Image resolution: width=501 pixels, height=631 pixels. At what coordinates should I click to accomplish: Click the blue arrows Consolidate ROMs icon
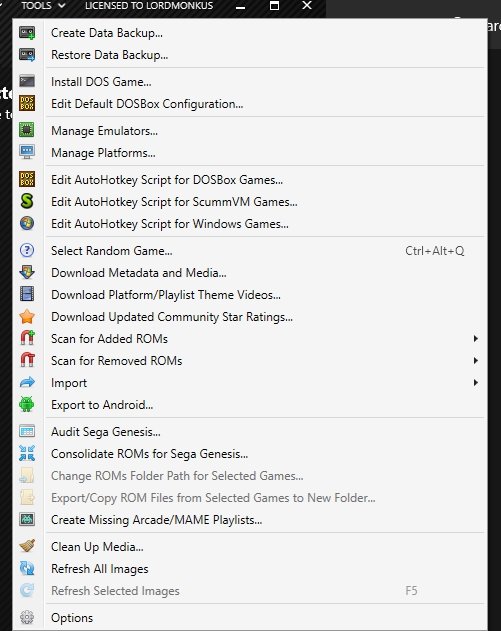tap(27, 453)
